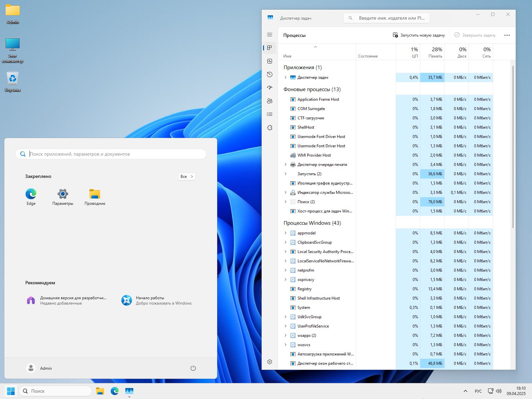Open Task Manager settings gear icon
This screenshot has width=532, height=399.
click(270, 362)
